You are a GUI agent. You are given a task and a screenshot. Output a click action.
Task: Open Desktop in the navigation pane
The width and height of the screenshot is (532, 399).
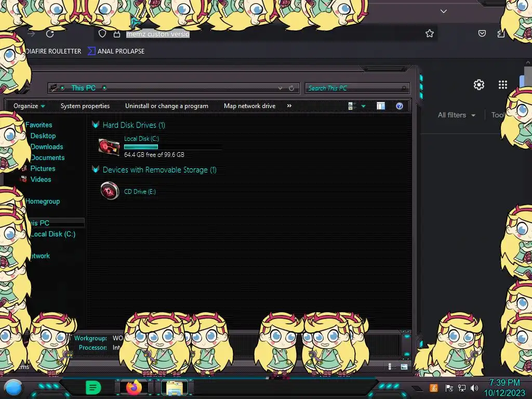pyautogui.click(x=43, y=136)
